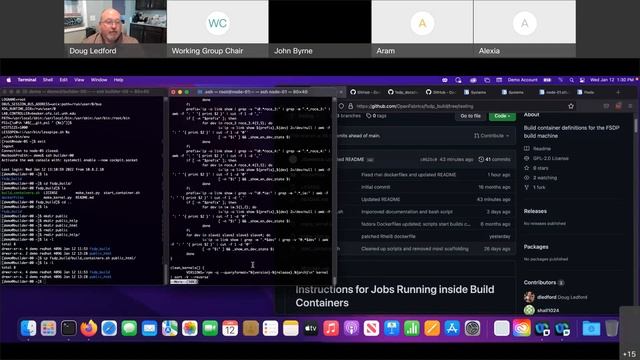Screen dimensions: 640x360
Task: Open Photos from the dock
Action: (190, 328)
